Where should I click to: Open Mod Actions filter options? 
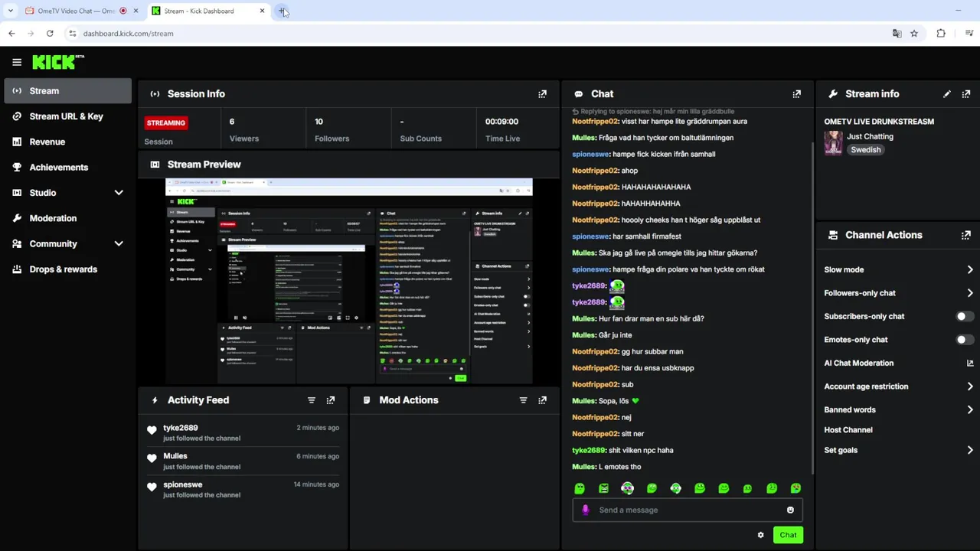click(523, 400)
